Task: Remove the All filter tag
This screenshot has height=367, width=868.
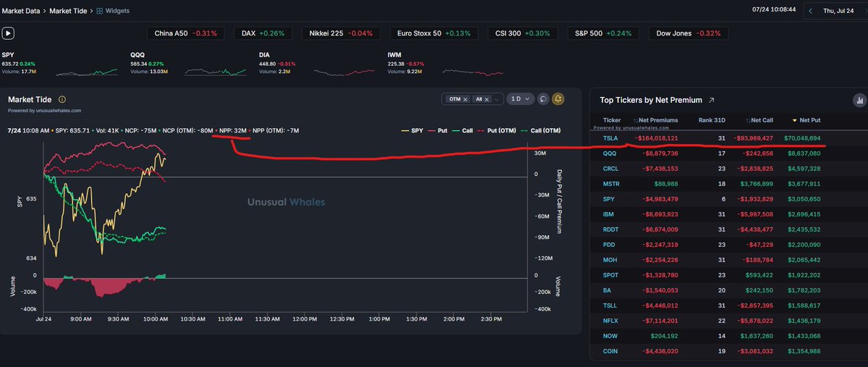Action: (487, 99)
